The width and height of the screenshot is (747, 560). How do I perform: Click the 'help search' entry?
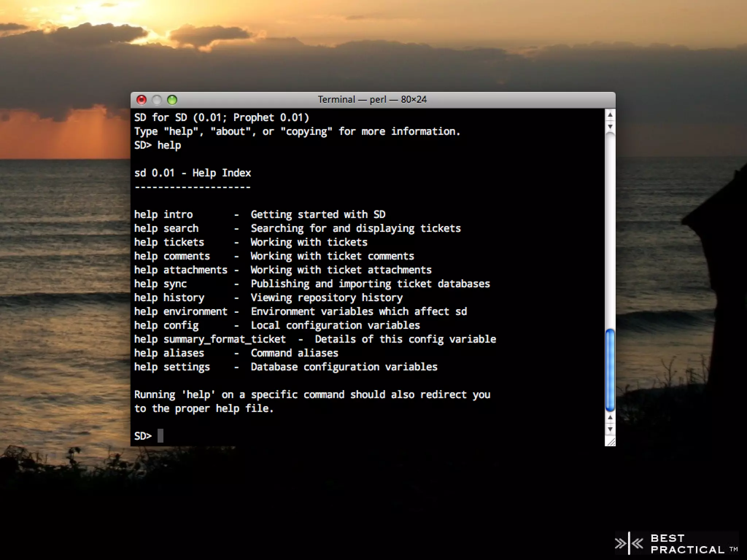coord(166,228)
